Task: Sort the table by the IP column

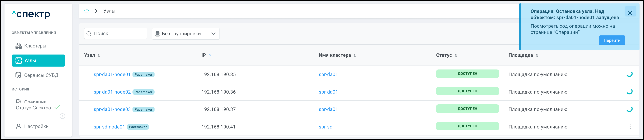Action: [x=210, y=55]
